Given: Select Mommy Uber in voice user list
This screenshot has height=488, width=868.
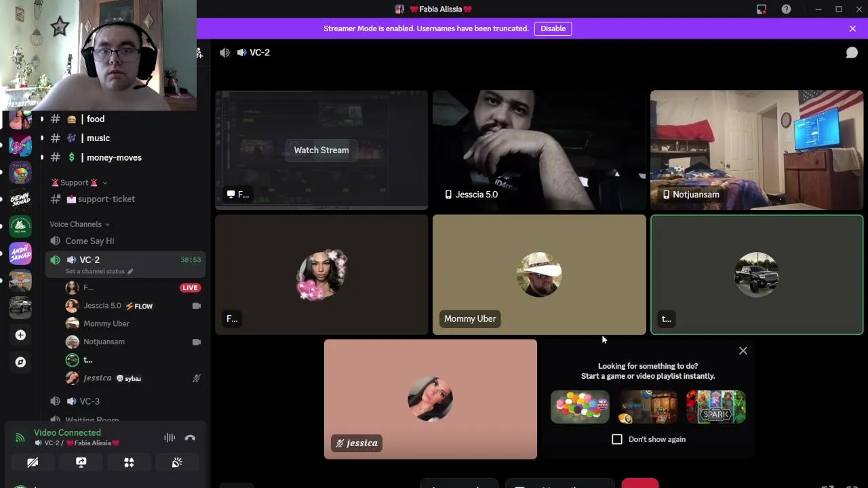Looking at the screenshot, I should [x=132, y=323].
